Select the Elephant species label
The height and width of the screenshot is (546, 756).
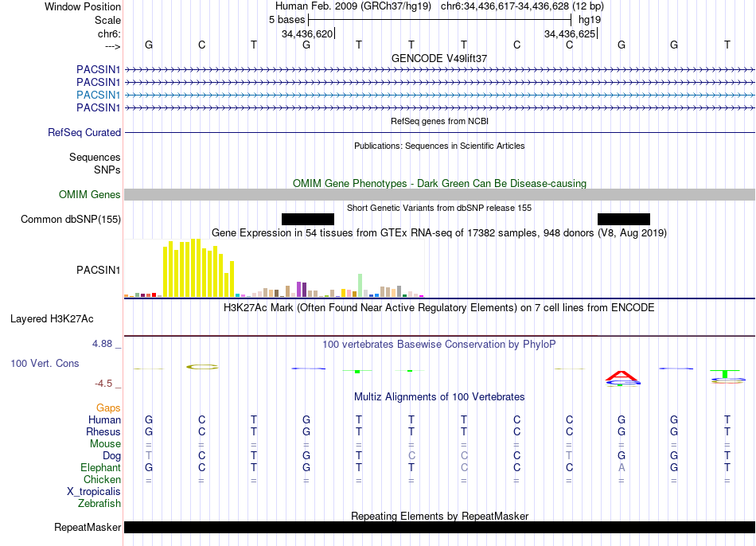pos(100,468)
